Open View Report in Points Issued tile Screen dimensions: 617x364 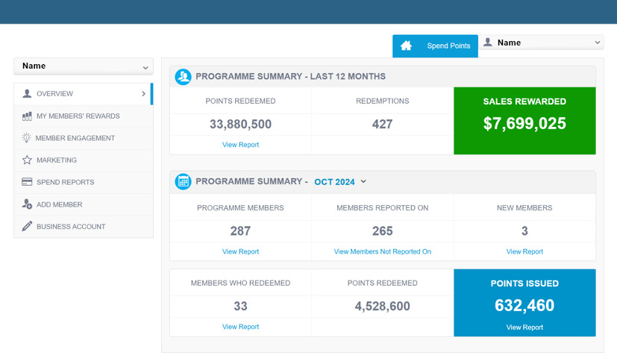524,327
